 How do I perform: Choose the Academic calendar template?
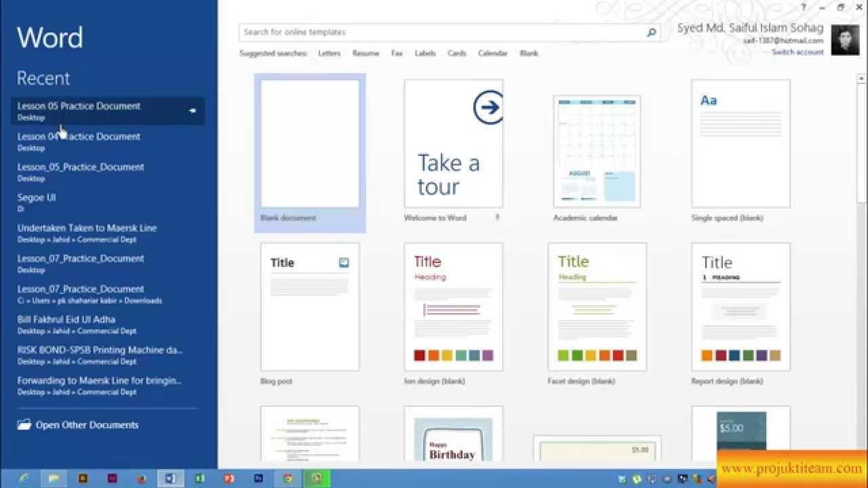(597, 150)
